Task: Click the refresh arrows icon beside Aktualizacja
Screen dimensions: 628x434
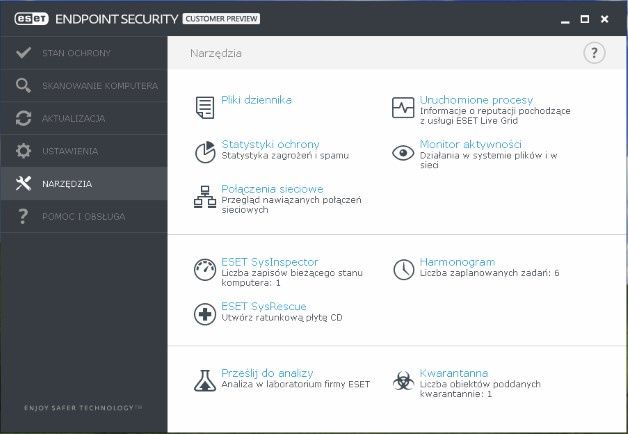Action: point(23,118)
